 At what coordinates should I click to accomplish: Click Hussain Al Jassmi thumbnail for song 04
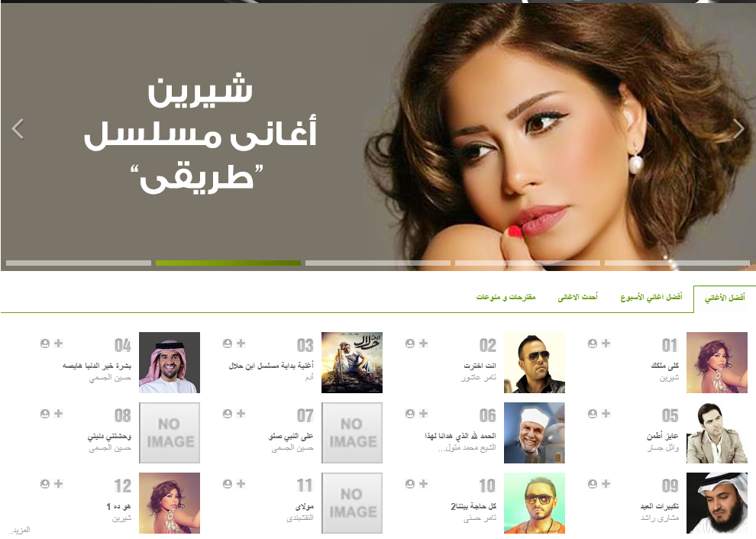pos(170,363)
